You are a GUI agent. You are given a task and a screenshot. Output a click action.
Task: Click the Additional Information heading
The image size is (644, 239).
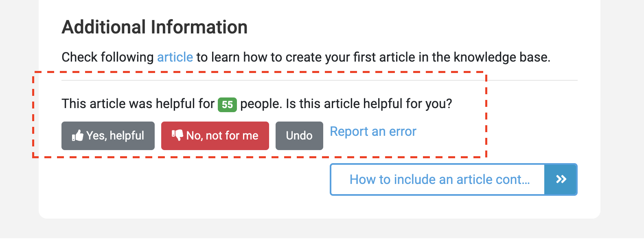pyautogui.click(x=155, y=27)
